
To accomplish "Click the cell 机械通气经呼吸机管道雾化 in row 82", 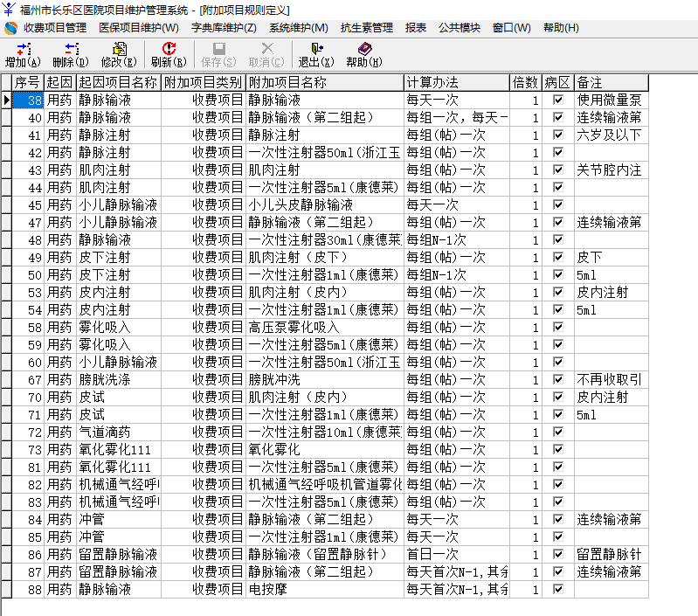I will click(x=324, y=484).
